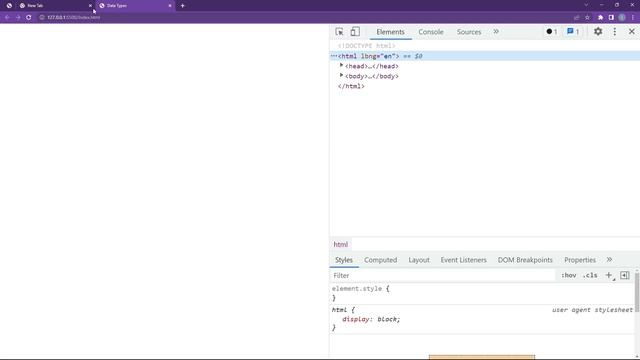Viewport: 640px width, 360px height.
Task: Add a new style rule with plus icon
Action: (609, 276)
